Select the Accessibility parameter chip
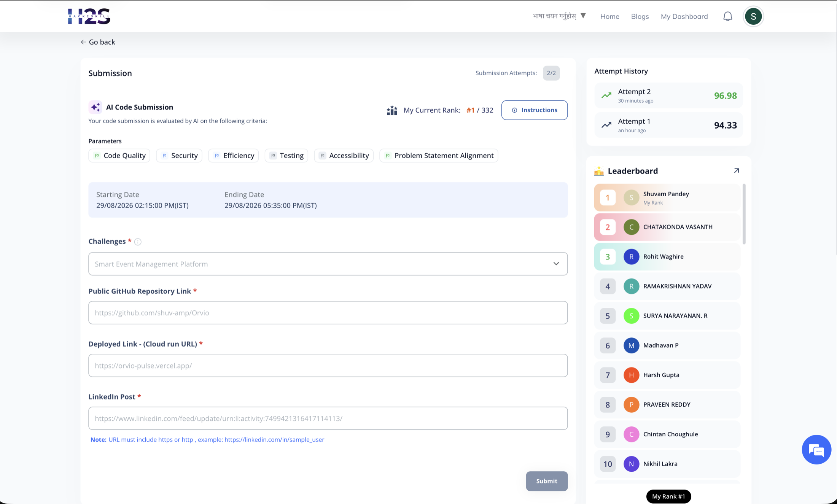 [344, 156]
